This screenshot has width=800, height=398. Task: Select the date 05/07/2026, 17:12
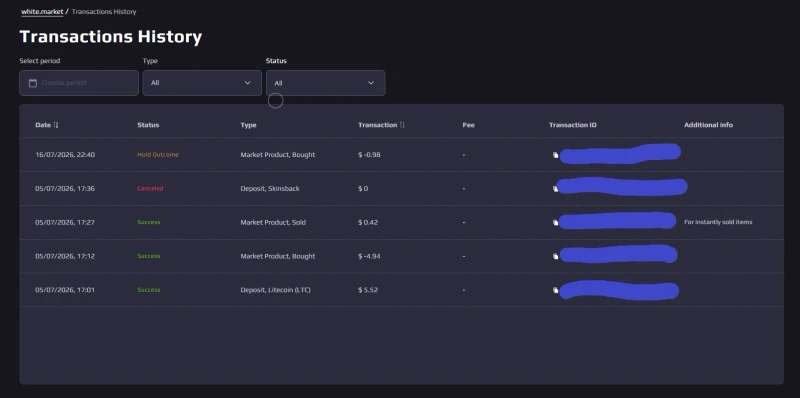click(65, 256)
